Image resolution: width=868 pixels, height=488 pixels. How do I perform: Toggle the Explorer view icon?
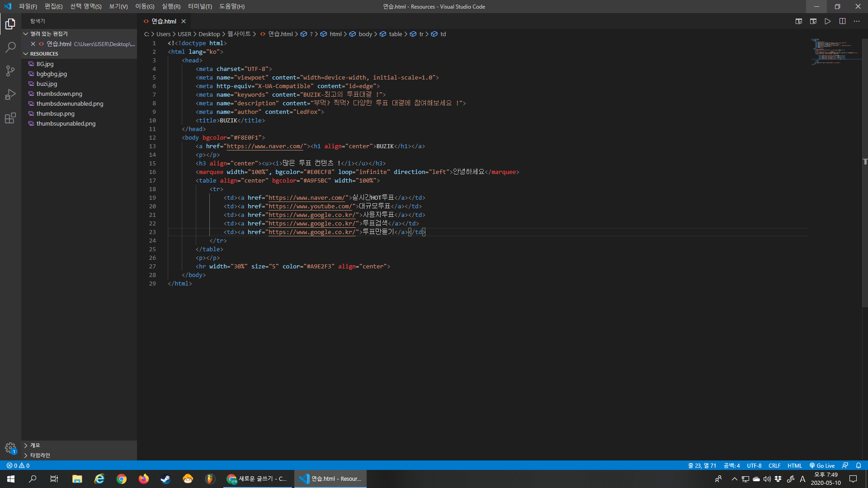[10, 23]
